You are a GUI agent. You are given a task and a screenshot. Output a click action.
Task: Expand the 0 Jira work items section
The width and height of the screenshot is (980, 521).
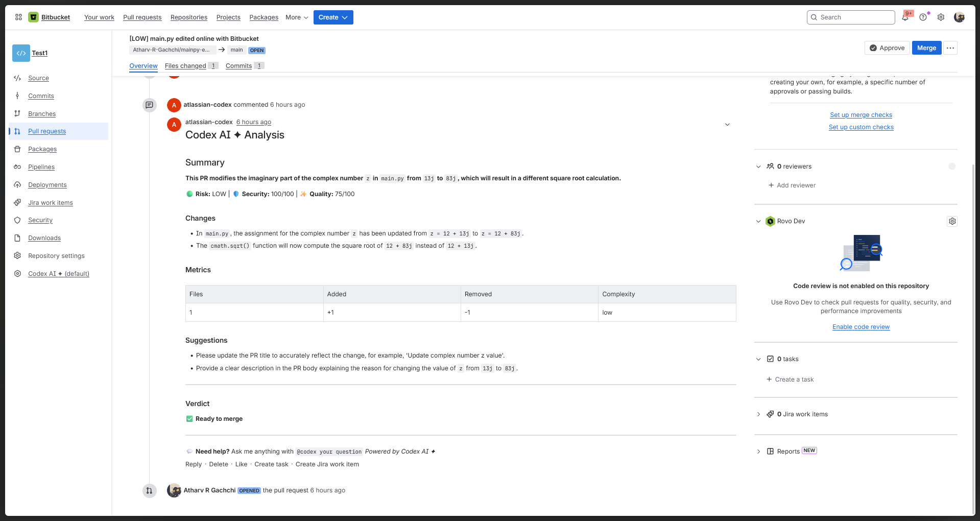758,414
